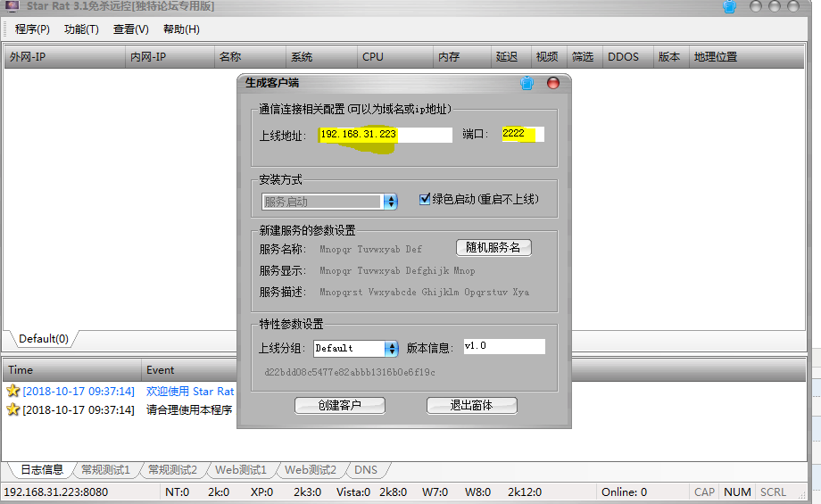This screenshot has height=504, width=821.
Task: Switch to the 常规测试2 tab
Action: [x=172, y=469]
